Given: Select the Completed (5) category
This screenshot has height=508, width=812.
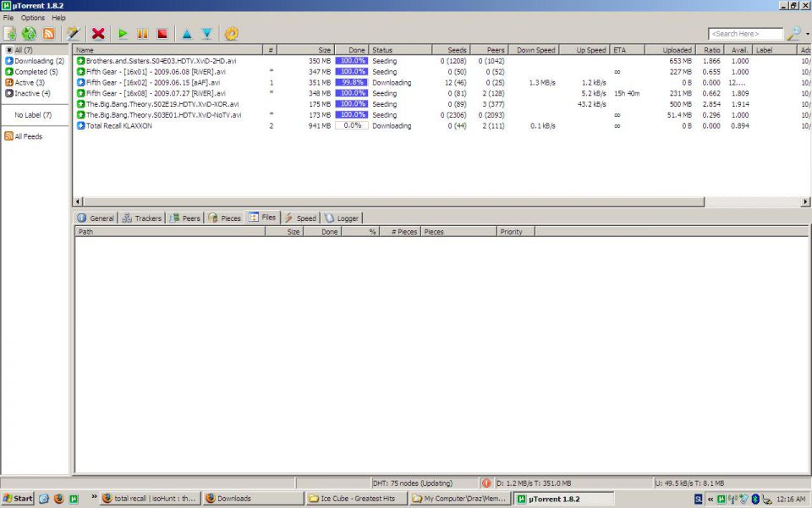Looking at the screenshot, I should [31, 71].
